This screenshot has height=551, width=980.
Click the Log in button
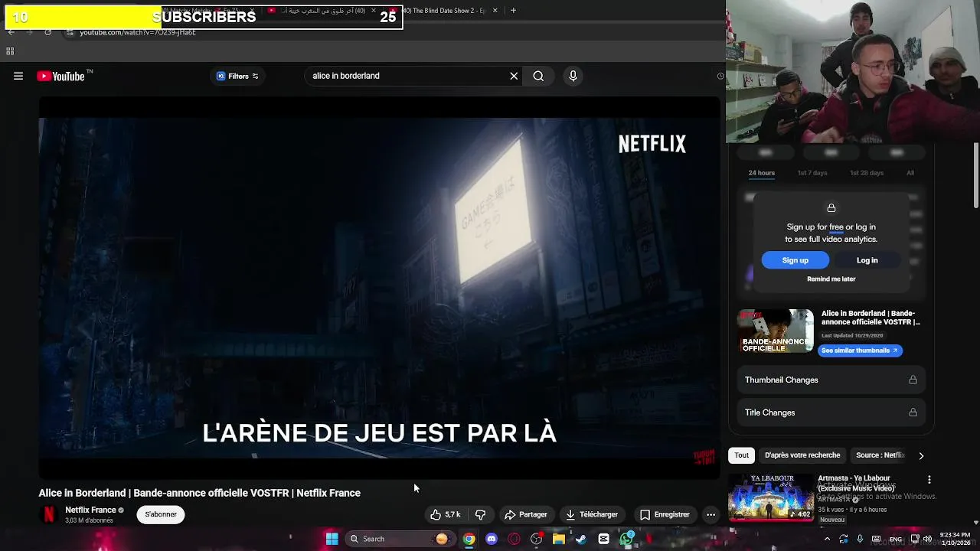867,260
